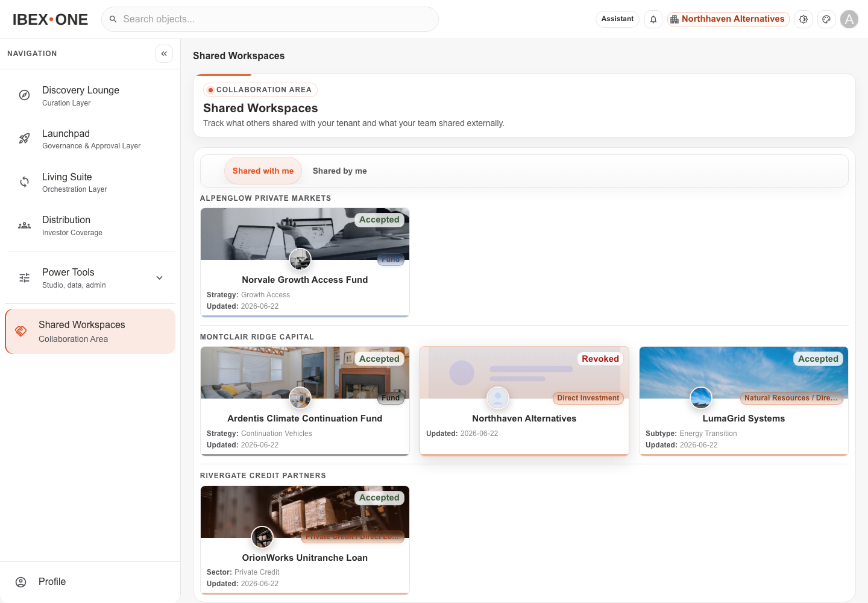868x603 pixels.
Task: Open Launchpad rocket icon
Action: pyautogui.click(x=24, y=139)
